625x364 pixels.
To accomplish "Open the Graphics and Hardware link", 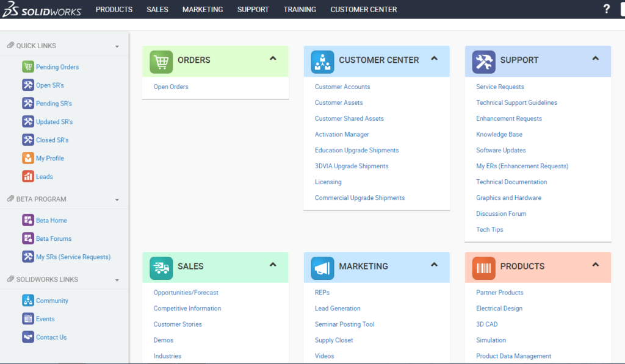I will pyautogui.click(x=509, y=198).
